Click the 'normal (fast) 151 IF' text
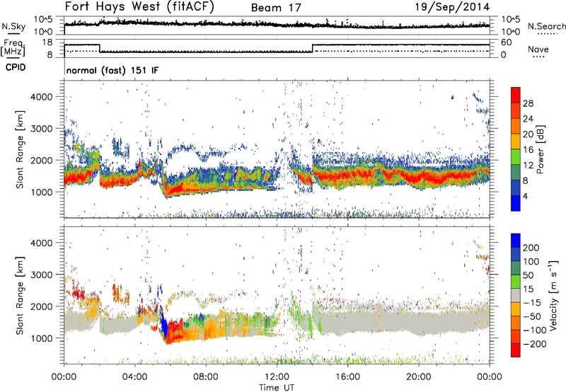This screenshot has height=392, width=566. [x=112, y=70]
